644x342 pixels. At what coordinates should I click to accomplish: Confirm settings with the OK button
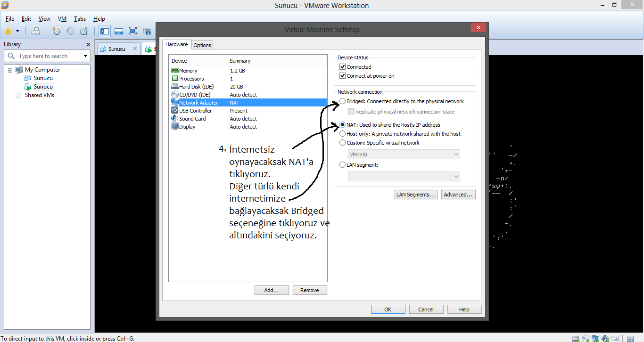click(x=388, y=309)
